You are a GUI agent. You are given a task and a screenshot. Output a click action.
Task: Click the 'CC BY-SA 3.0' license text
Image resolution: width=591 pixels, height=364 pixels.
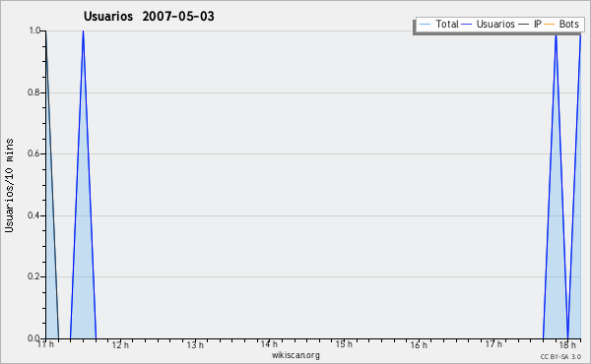pyautogui.click(x=560, y=356)
